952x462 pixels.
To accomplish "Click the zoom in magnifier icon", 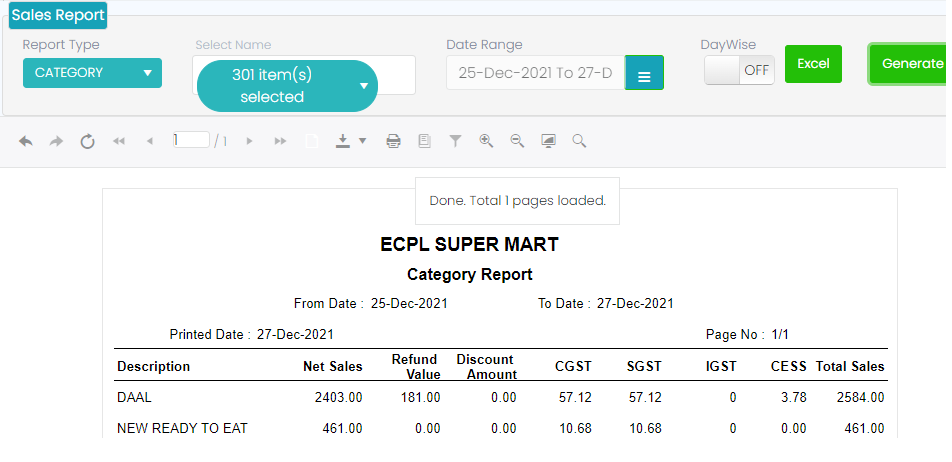I will pos(486,142).
